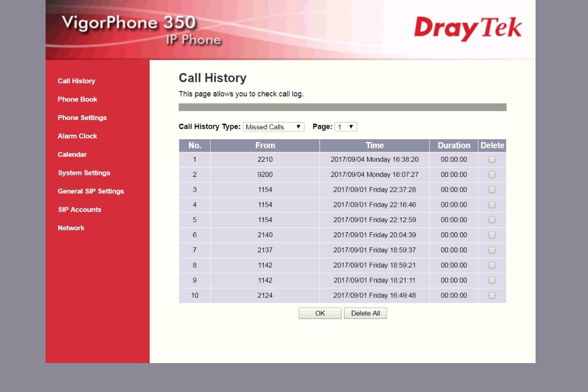Click time 2017/09/01 Friday 20:04:39
The image size is (588, 392).
tap(375, 235)
